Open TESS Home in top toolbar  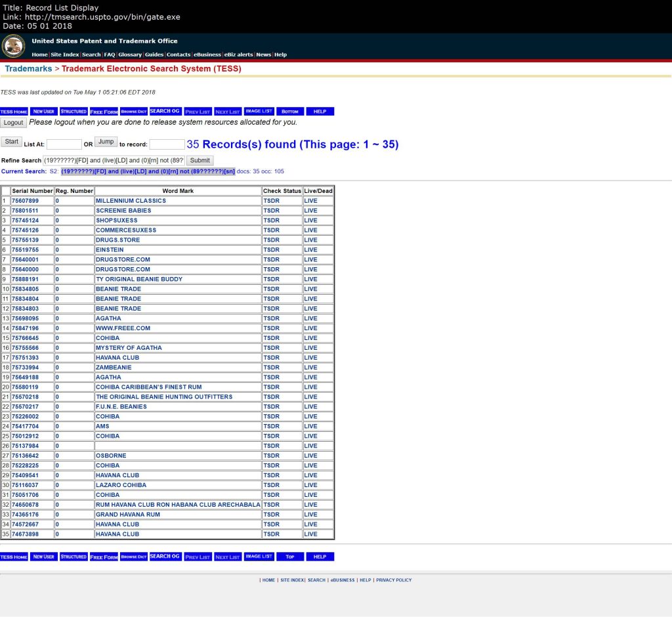coord(14,112)
